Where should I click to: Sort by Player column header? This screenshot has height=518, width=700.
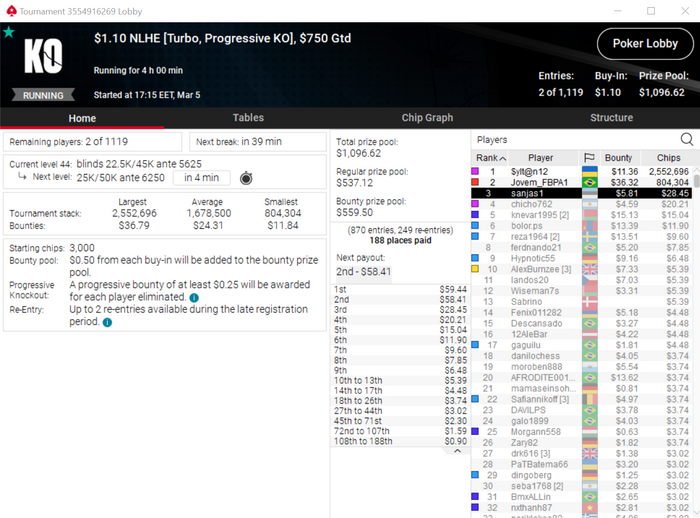[x=541, y=158]
